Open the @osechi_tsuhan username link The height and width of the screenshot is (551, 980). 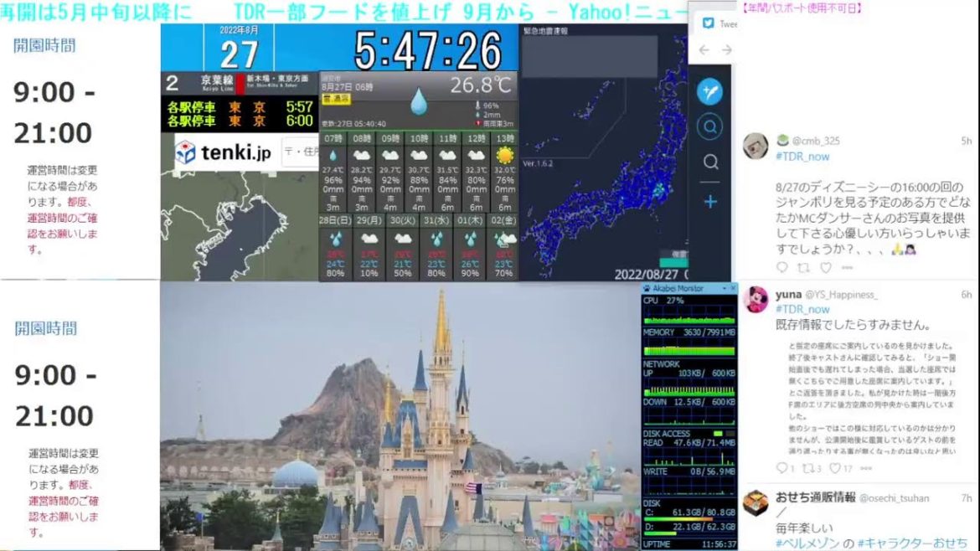pos(894,498)
